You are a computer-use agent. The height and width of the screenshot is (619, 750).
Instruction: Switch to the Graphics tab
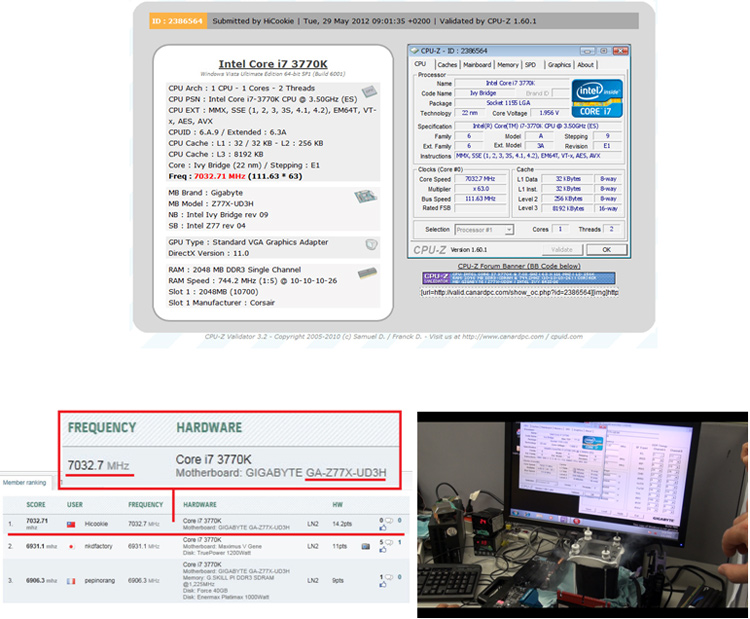click(559, 65)
